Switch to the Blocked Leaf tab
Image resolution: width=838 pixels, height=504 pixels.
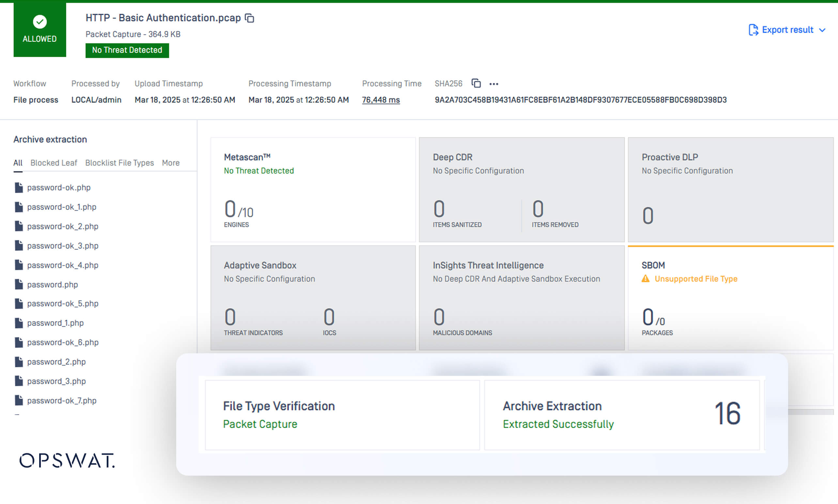coord(54,163)
